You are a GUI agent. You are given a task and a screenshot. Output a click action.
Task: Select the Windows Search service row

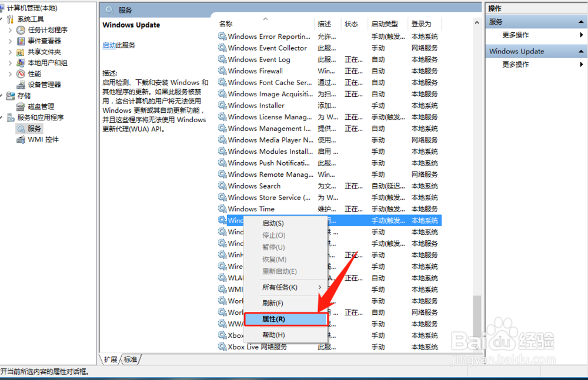tap(329, 186)
